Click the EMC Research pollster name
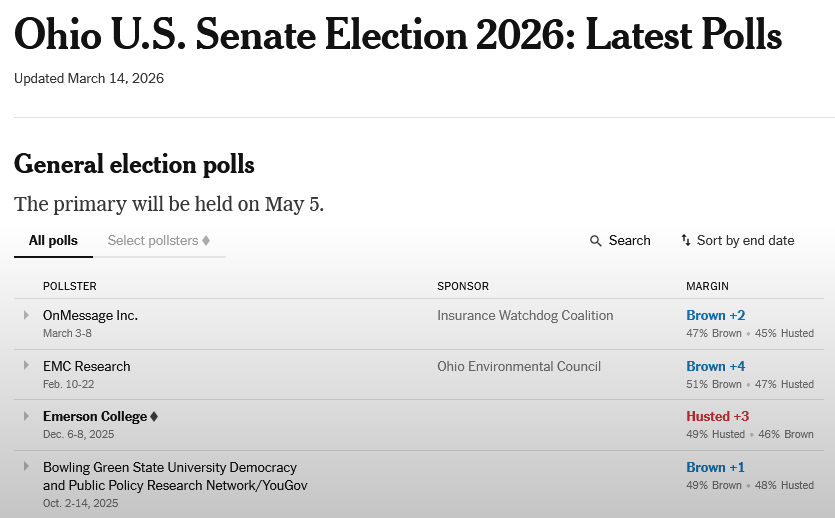 point(86,366)
